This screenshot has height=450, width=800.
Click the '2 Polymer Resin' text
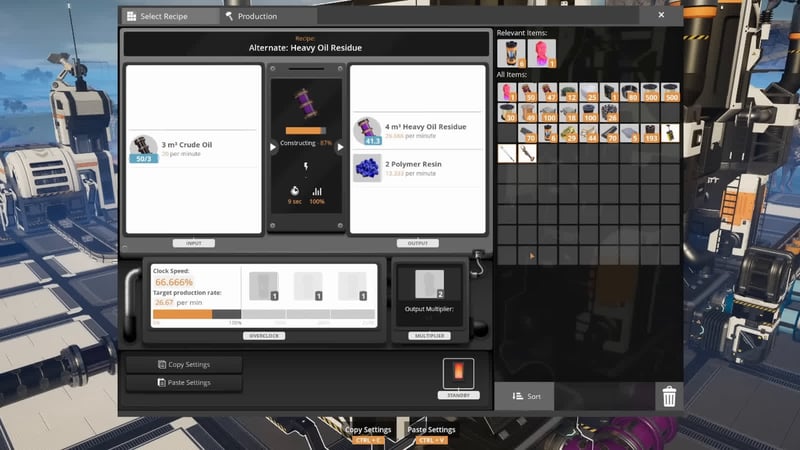click(413, 164)
